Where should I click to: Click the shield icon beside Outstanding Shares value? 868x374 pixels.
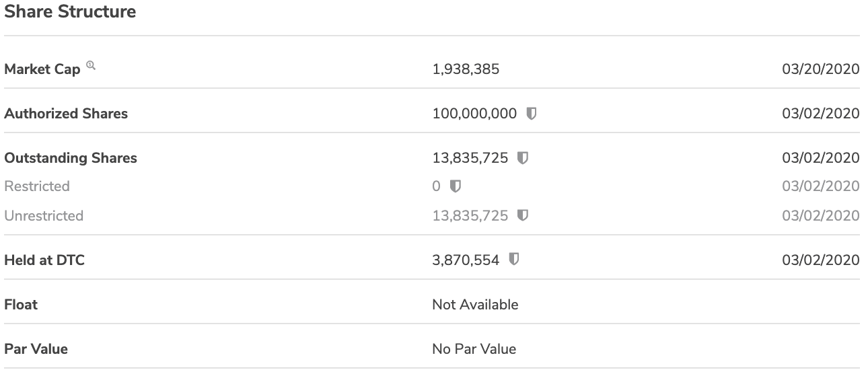click(522, 157)
